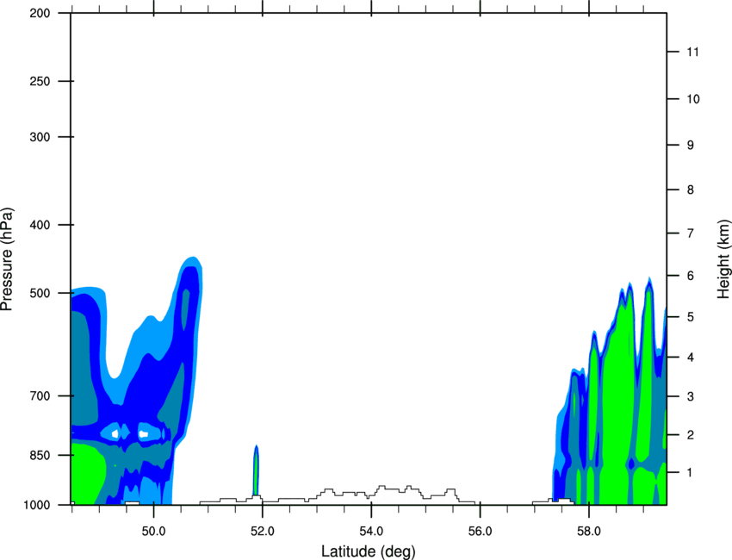The image size is (732, 560).
Task: Click the 'Height (km)' axis title
Action: point(723,259)
